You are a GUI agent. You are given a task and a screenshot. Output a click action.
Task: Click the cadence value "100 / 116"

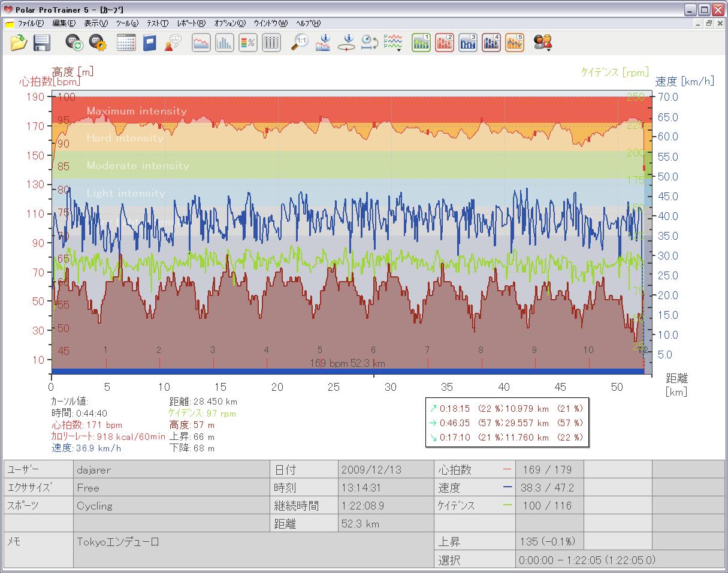click(548, 505)
